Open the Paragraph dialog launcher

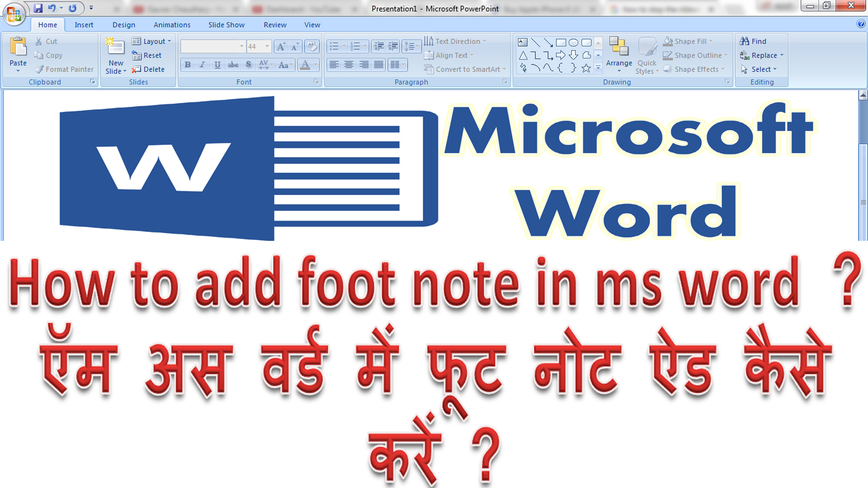point(505,81)
